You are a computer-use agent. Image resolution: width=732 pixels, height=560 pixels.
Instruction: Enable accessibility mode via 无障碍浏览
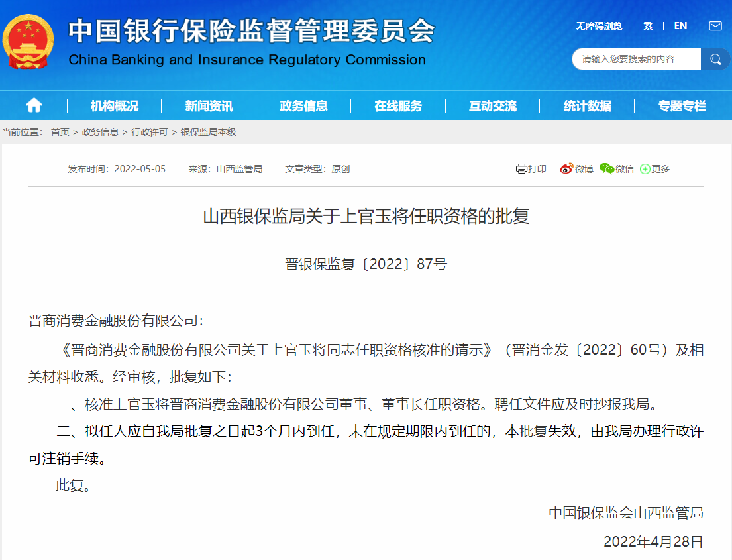coord(598,26)
